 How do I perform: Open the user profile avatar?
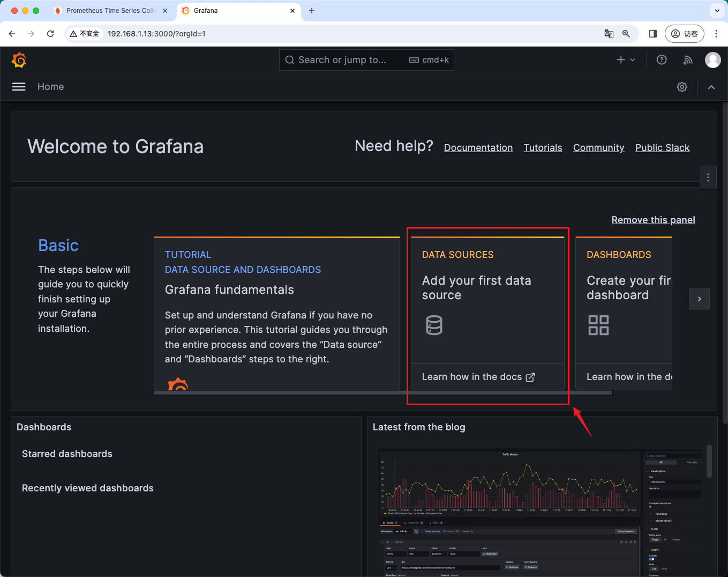(712, 60)
